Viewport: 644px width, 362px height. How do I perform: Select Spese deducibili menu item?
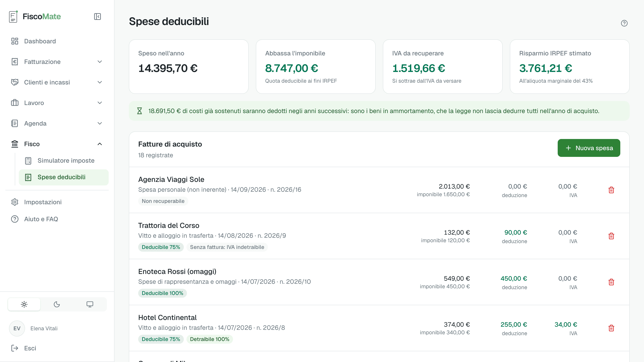64,177
